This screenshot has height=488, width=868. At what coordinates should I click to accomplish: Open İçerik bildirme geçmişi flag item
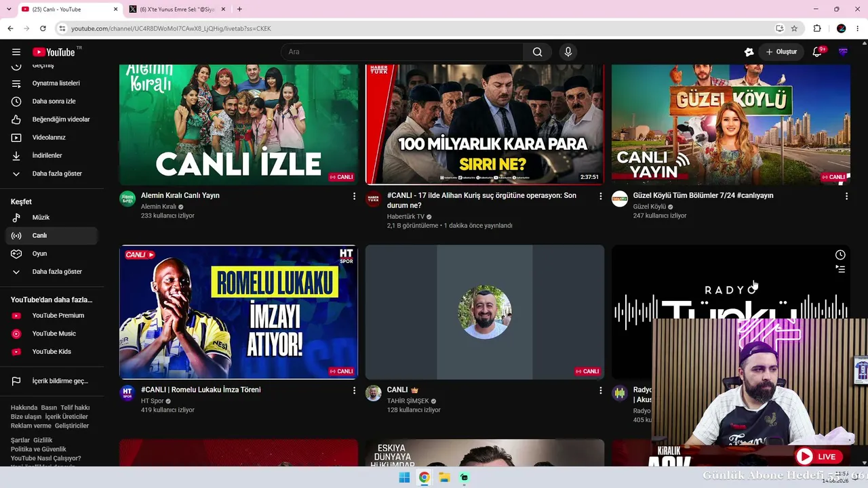(51, 381)
